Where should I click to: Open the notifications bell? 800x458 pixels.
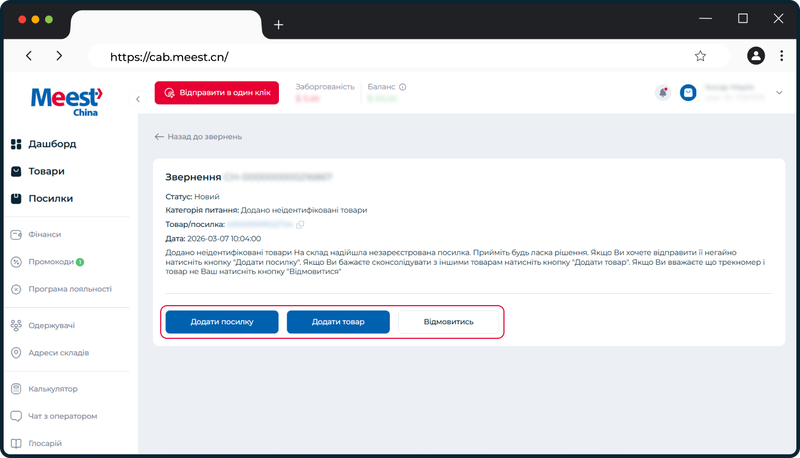(x=663, y=93)
